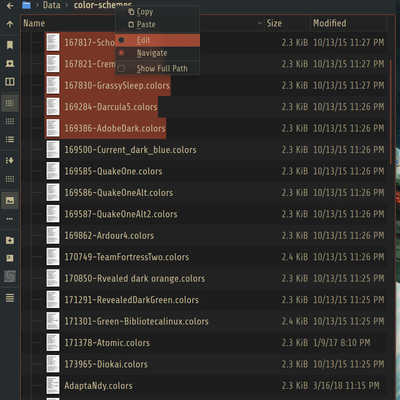Select file 169587-QuakeOneAlt2.colors

pyautogui.click(x=121, y=214)
